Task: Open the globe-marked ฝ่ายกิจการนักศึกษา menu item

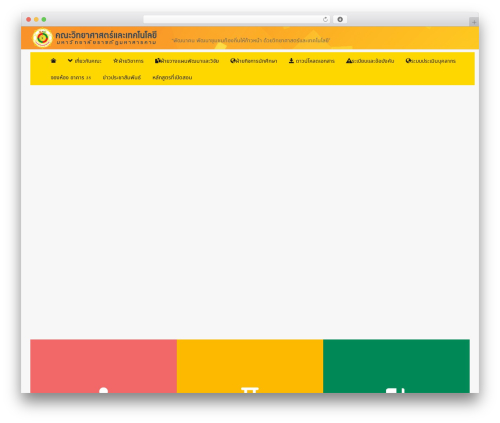Action: tap(254, 61)
